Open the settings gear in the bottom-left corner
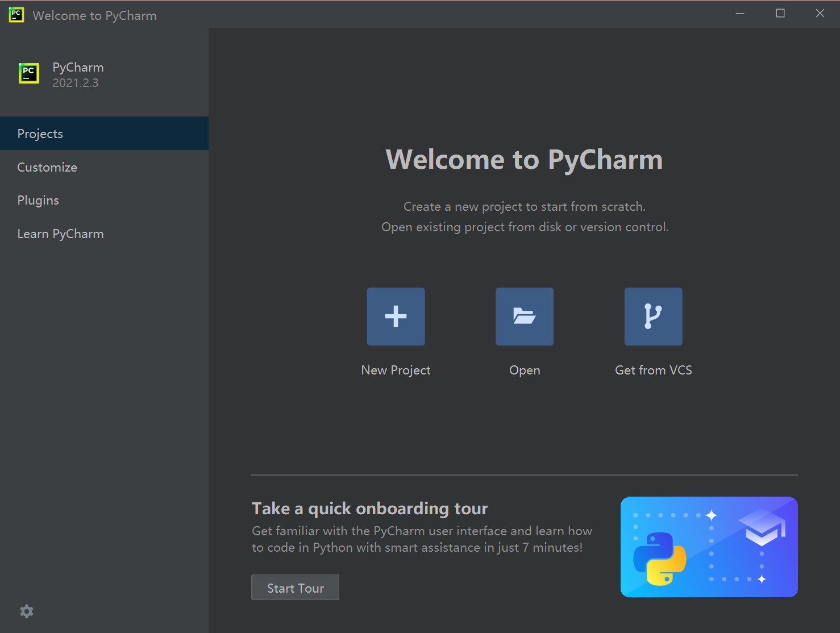 (27, 611)
